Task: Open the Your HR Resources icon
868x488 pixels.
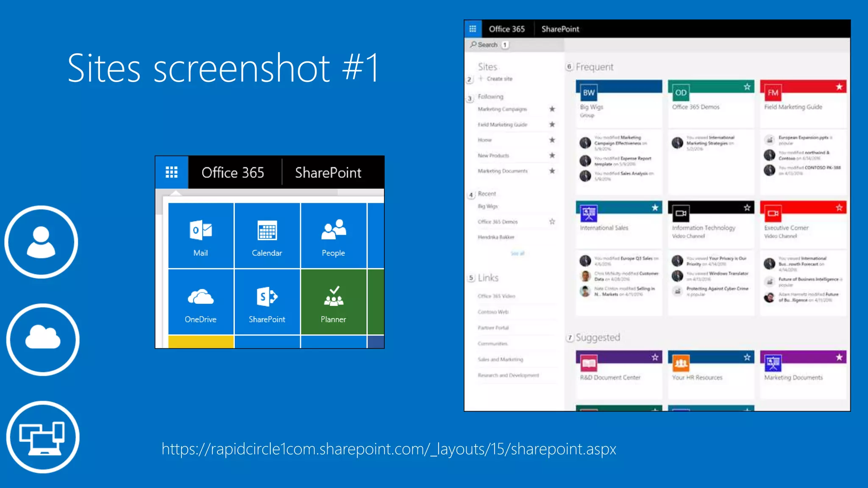Action: point(681,363)
